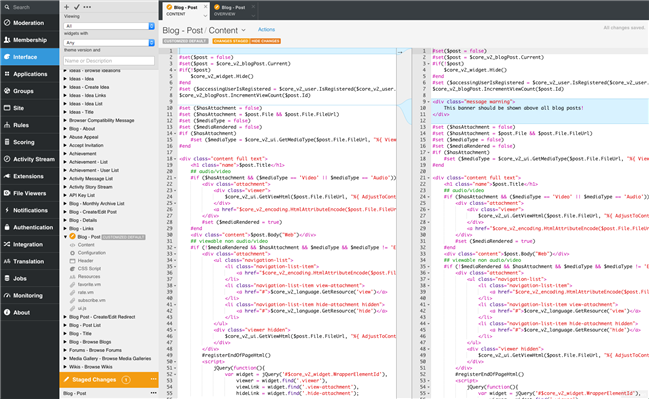Viewport: 649px width, 399px height.
Task: Click the Membership people icon
Action: tap(7, 40)
